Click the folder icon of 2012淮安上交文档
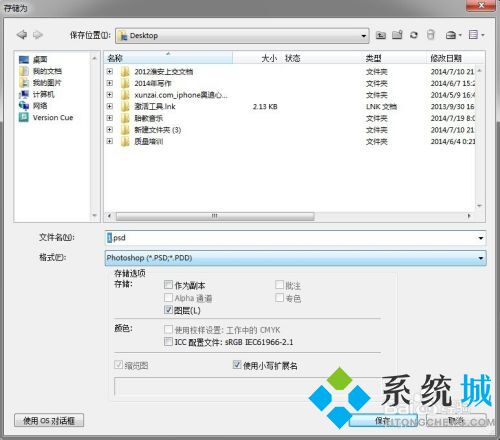Screen dimensions: 500x440 pyautogui.click(x=125, y=71)
